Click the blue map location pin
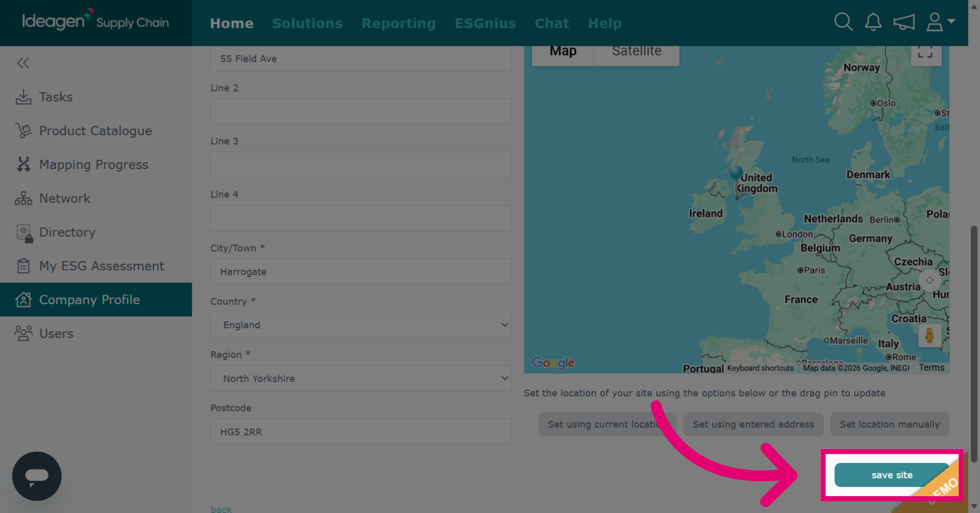This screenshot has height=513, width=980. click(736, 174)
